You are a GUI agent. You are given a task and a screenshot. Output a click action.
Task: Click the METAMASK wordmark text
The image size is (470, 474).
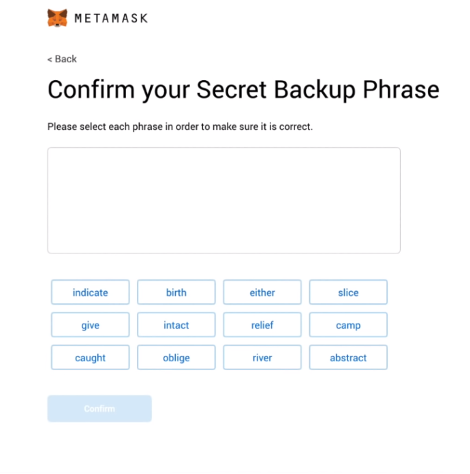(x=111, y=18)
